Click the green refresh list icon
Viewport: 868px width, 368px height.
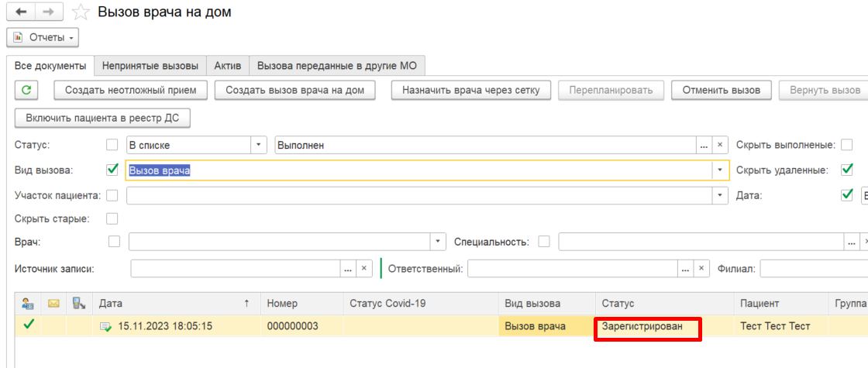point(26,91)
